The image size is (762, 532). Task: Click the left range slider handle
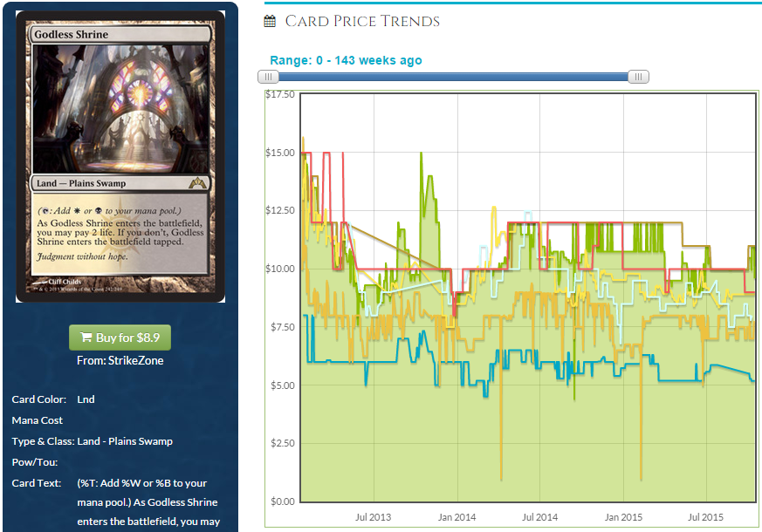[268, 77]
